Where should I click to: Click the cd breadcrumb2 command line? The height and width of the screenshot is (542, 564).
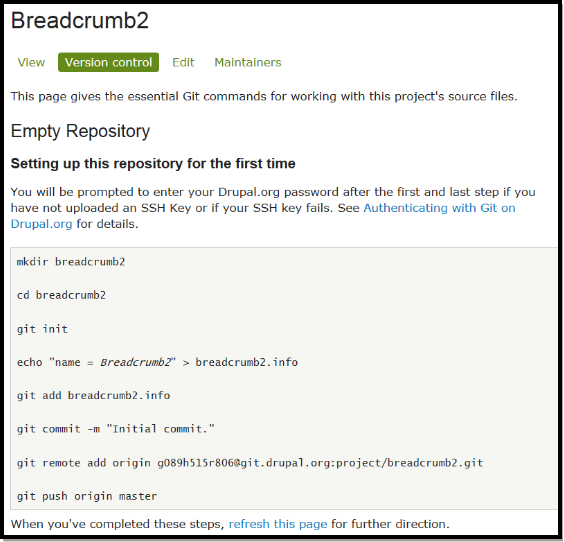[x=61, y=295]
